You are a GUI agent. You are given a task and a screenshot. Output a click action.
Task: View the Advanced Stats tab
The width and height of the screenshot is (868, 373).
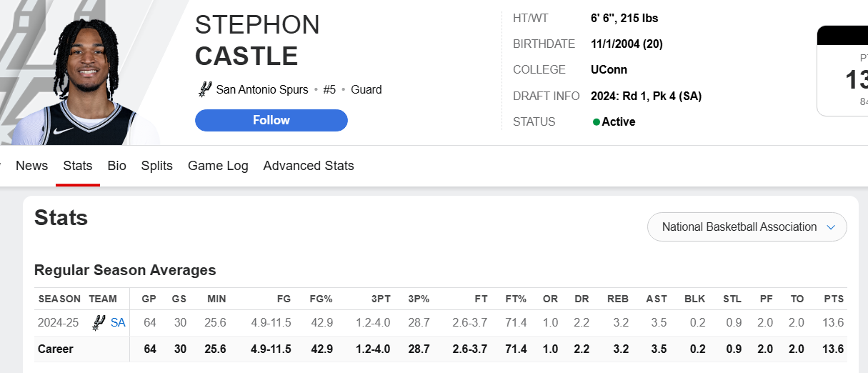point(309,166)
